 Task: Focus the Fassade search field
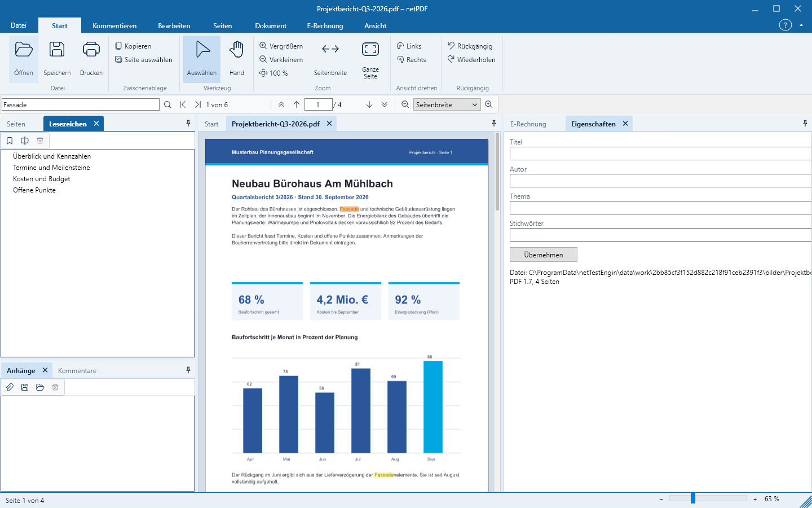pyautogui.click(x=81, y=104)
